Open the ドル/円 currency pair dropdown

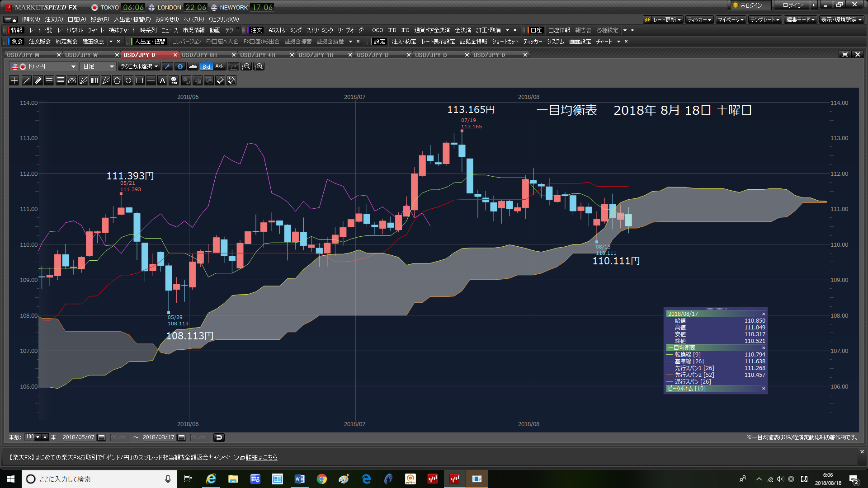[43, 66]
